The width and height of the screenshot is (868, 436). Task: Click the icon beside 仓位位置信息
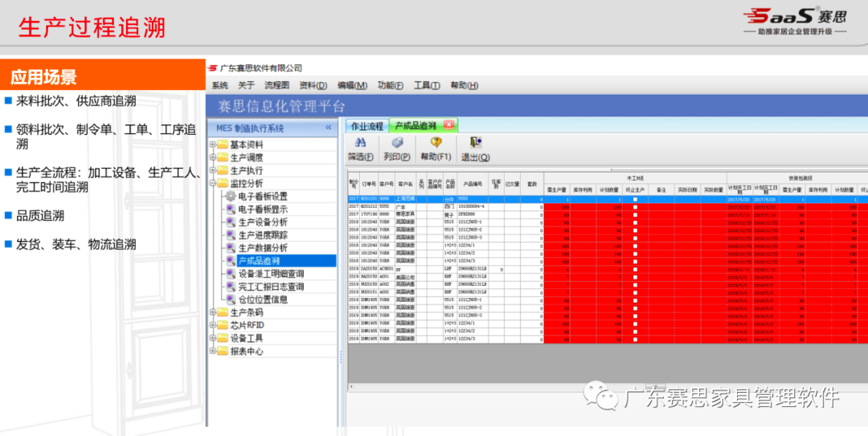tap(231, 299)
